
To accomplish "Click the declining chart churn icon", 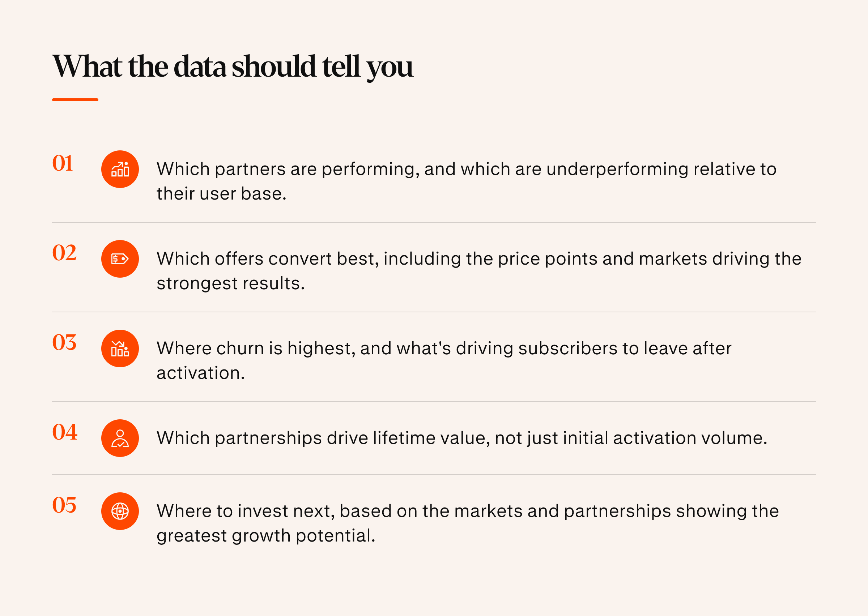I will [120, 348].
